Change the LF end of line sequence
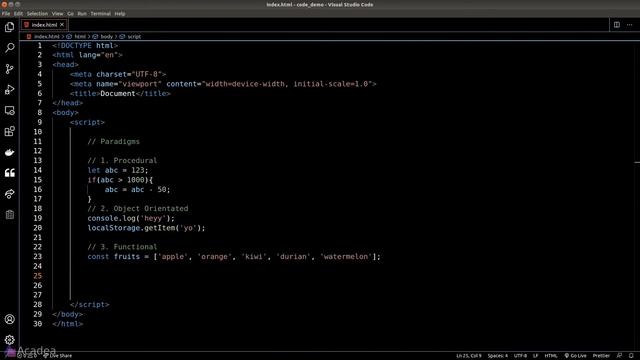The image size is (640, 360). click(536, 356)
